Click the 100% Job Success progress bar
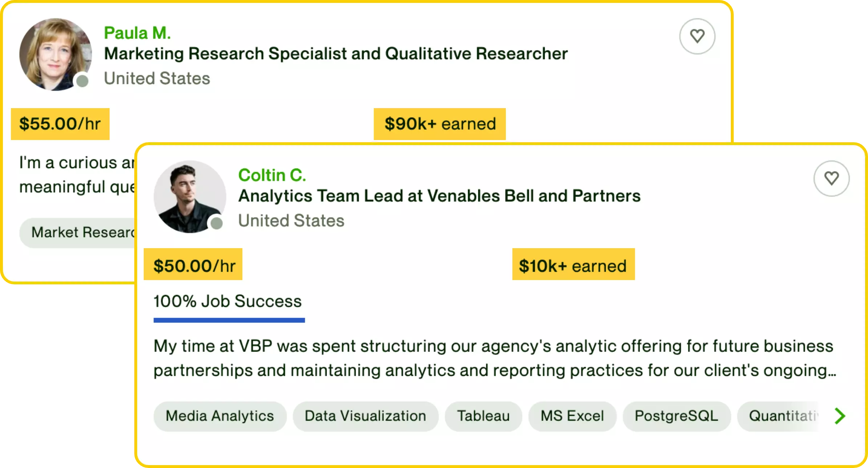The width and height of the screenshot is (868, 468). 229,320
